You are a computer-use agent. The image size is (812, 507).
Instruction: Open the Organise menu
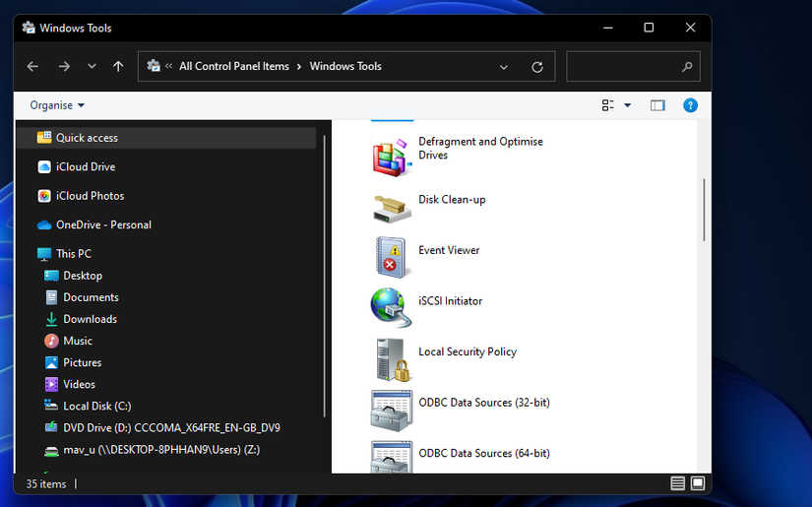(x=57, y=105)
